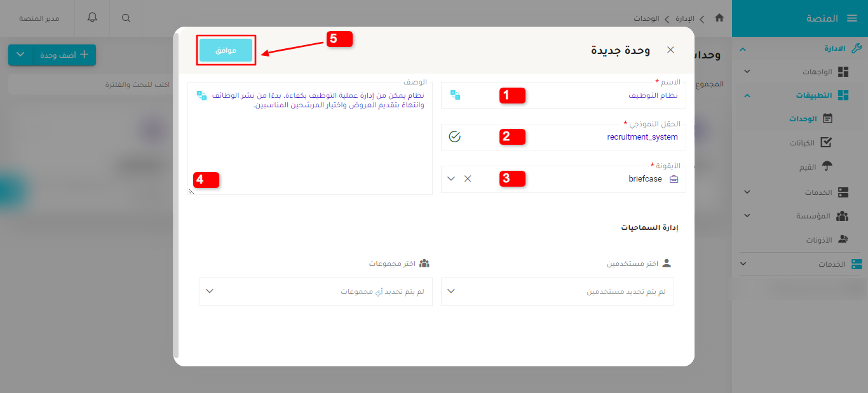The image size is (868, 393).
Task: Open the لم يتم تحديد مستخدمين dropdown
Action: [557, 291]
